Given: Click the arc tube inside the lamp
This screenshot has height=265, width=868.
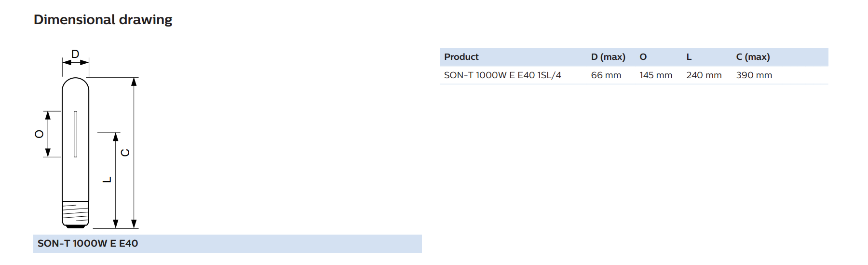Looking at the screenshot, I should pos(75,134).
